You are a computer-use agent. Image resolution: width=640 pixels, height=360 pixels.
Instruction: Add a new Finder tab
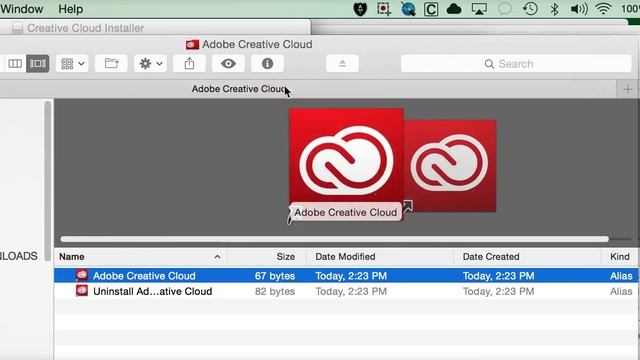point(628,89)
